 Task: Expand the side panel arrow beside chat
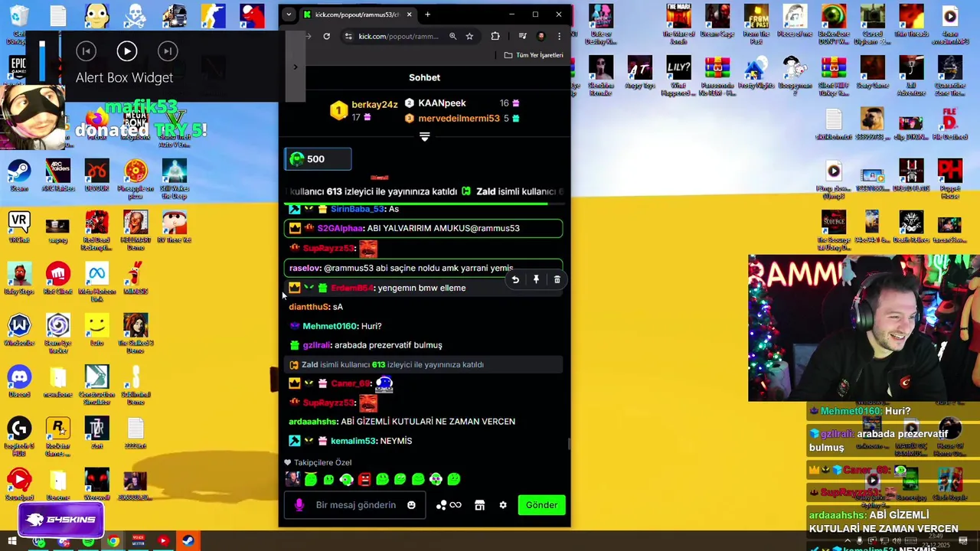[x=295, y=67]
